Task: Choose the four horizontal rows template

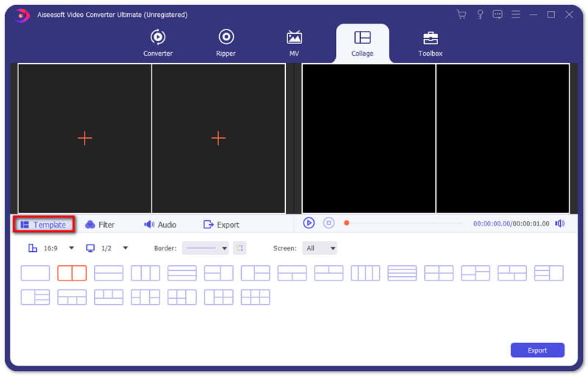Action: click(x=402, y=273)
